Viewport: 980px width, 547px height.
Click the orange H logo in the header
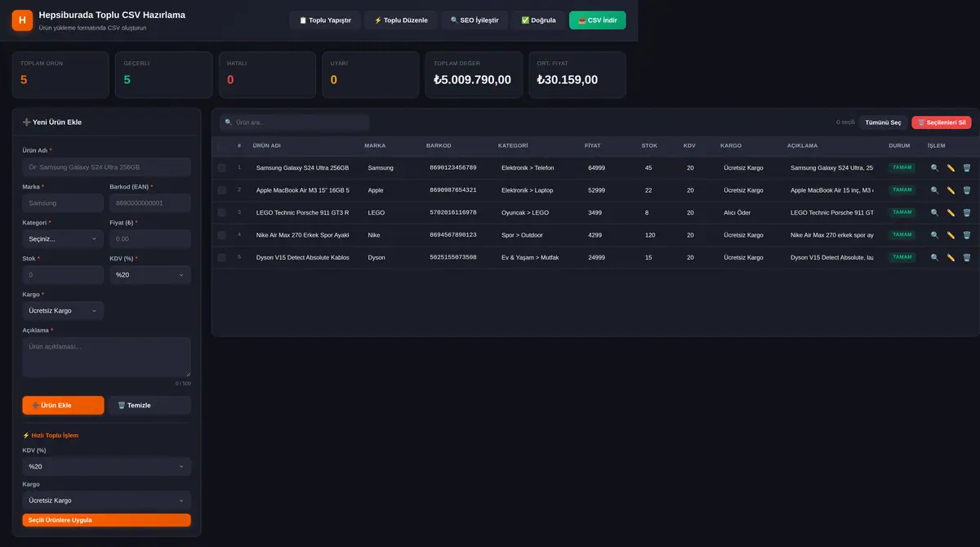pyautogui.click(x=22, y=20)
